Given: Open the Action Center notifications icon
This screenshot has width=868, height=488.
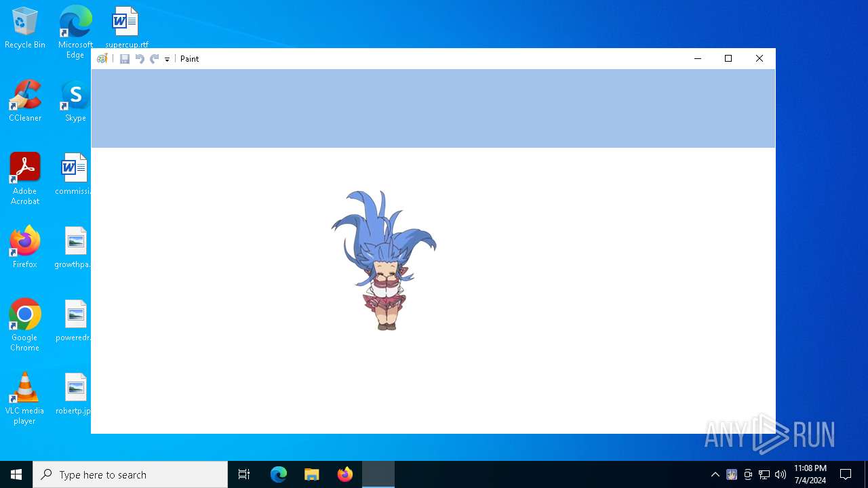Looking at the screenshot, I should 846,474.
